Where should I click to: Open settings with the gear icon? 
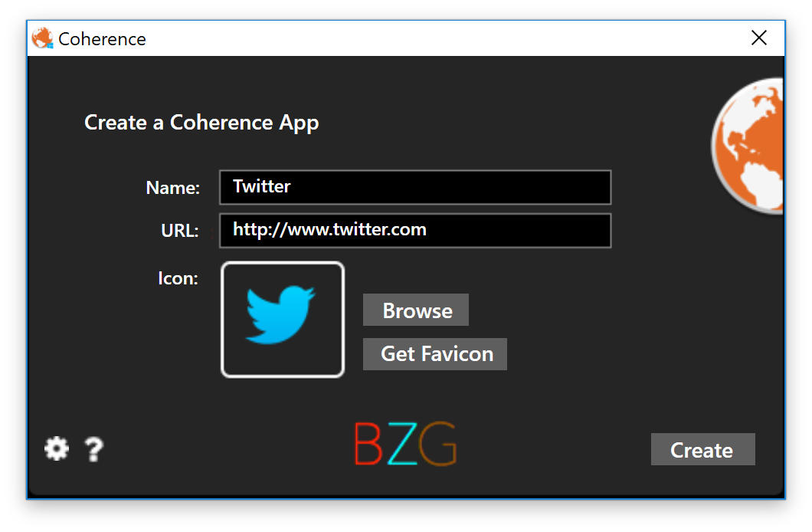pos(57,448)
